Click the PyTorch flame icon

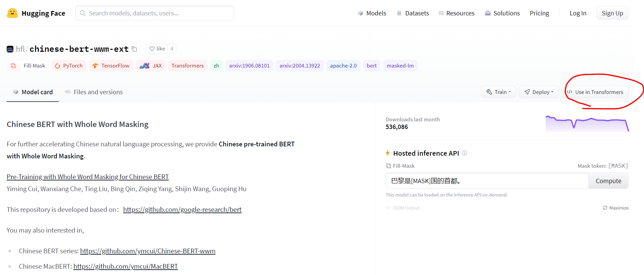tap(58, 66)
